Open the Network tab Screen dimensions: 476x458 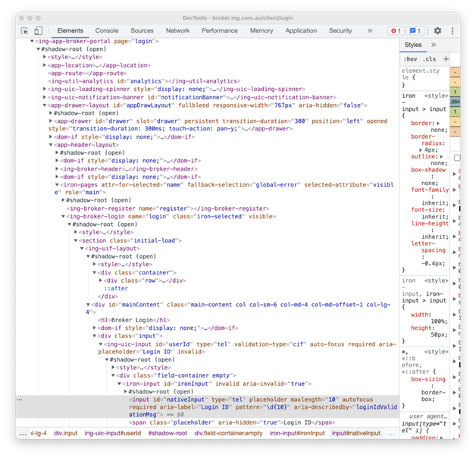pyautogui.click(x=177, y=31)
